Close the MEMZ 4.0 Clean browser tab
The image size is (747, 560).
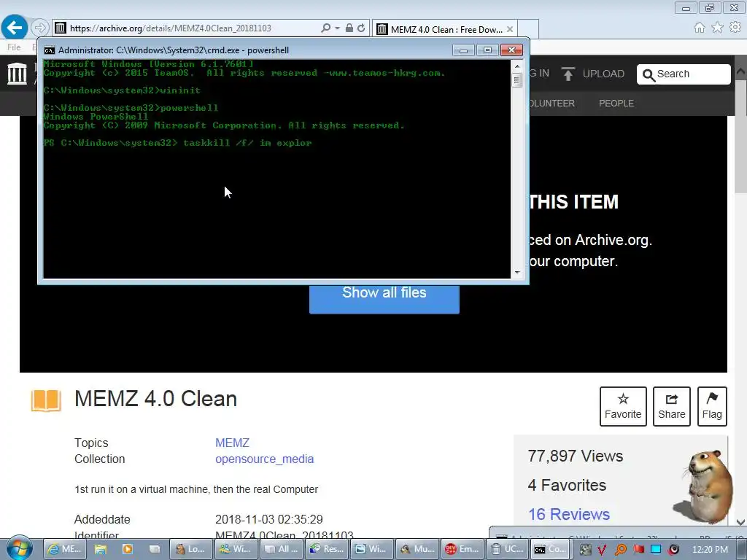pyautogui.click(x=510, y=29)
